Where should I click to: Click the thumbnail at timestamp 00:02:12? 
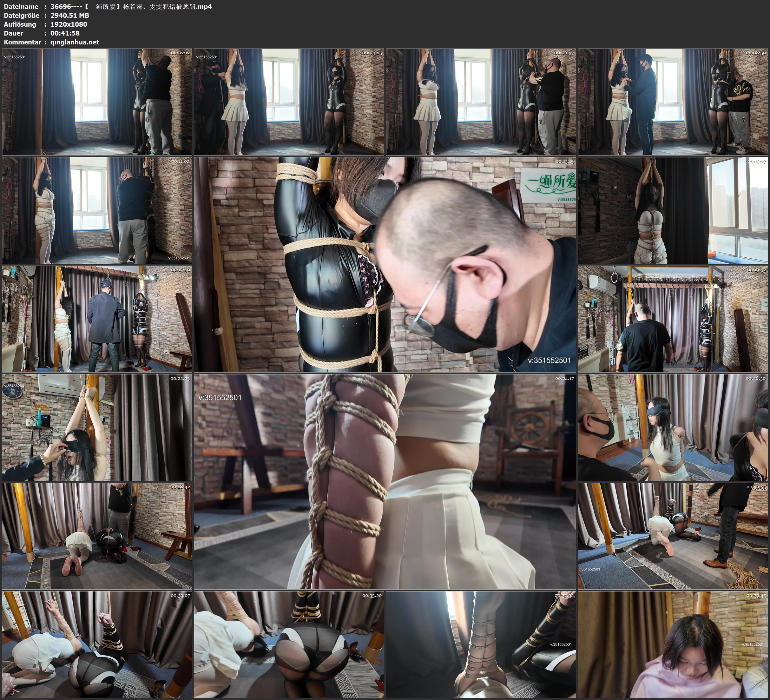click(x=97, y=102)
